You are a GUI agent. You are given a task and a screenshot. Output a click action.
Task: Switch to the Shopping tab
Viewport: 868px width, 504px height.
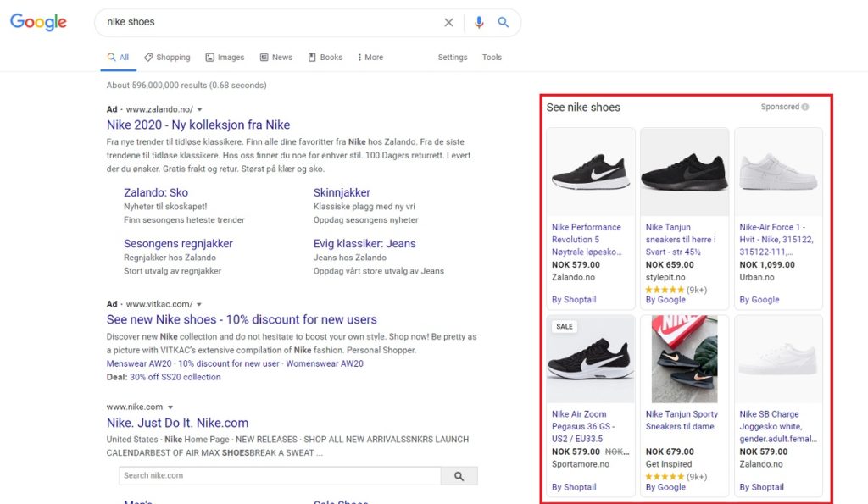[x=167, y=57]
